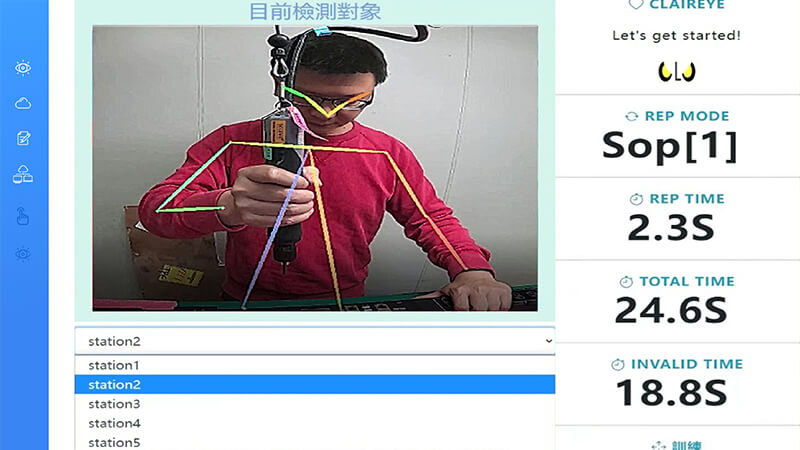
Task: Click the stopwatch icon beside TOTAL TIME
Action: click(626, 282)
